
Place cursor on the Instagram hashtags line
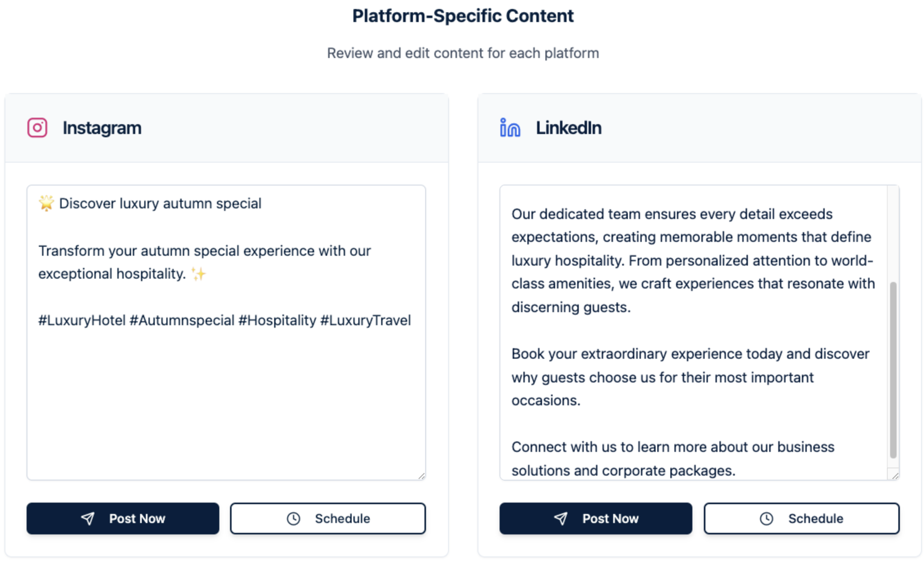[x=224, y=320]
